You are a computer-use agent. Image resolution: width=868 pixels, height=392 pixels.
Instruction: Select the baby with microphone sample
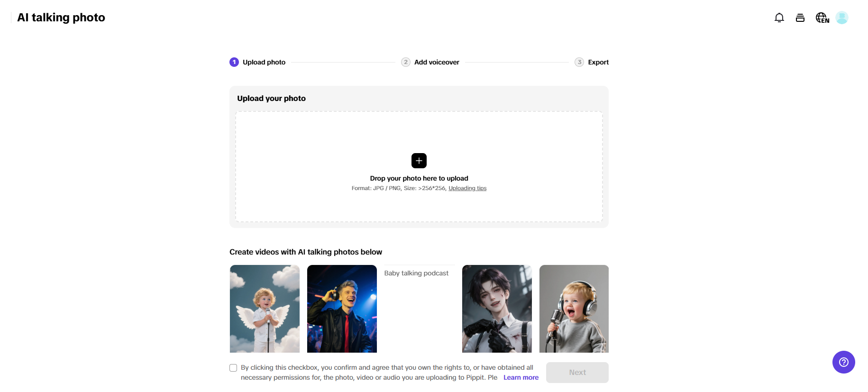pyautogui.click(x=574, y=309)
